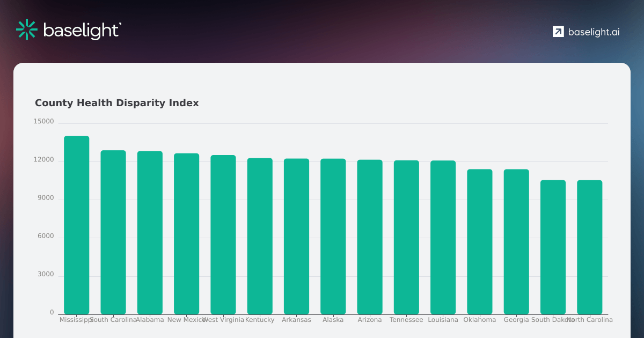
Task: Select the Louisiana axis label
Action: tap(443, 320)
